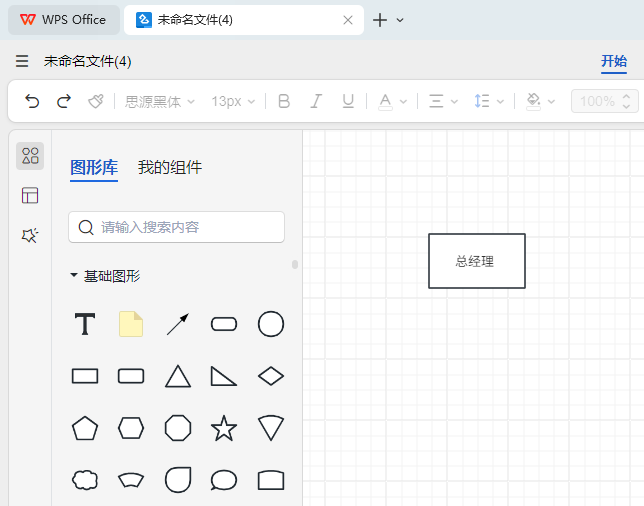Select the five-point star shape
Image resolution: width=644 pixels, height=506 pixels.
click(x=224, y=428)
